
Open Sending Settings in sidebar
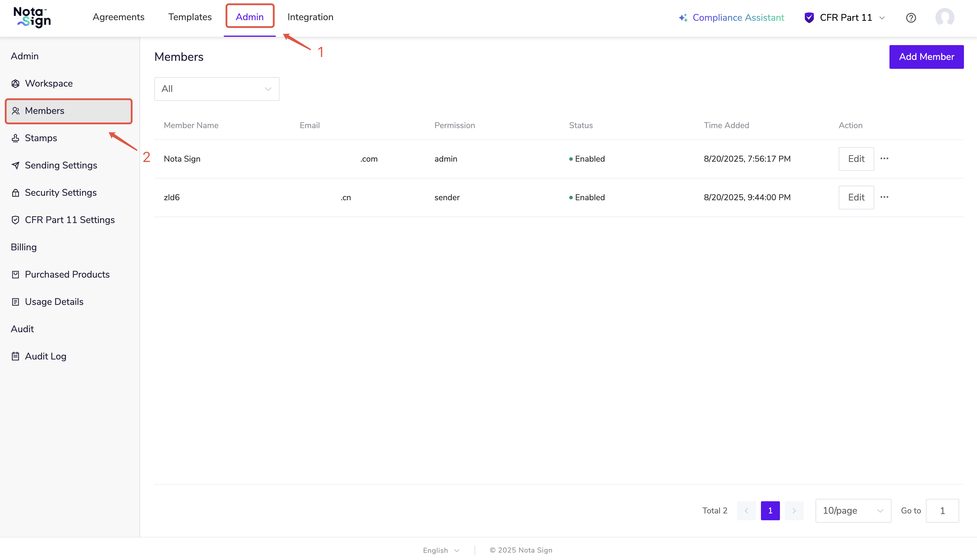pos(61,166)
